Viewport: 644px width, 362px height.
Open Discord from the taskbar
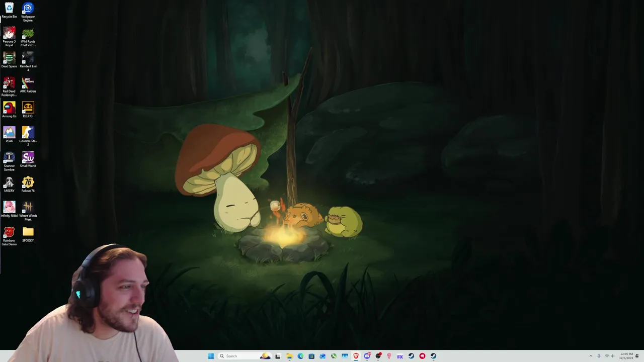pyautogui.click(x=367, y=356)
